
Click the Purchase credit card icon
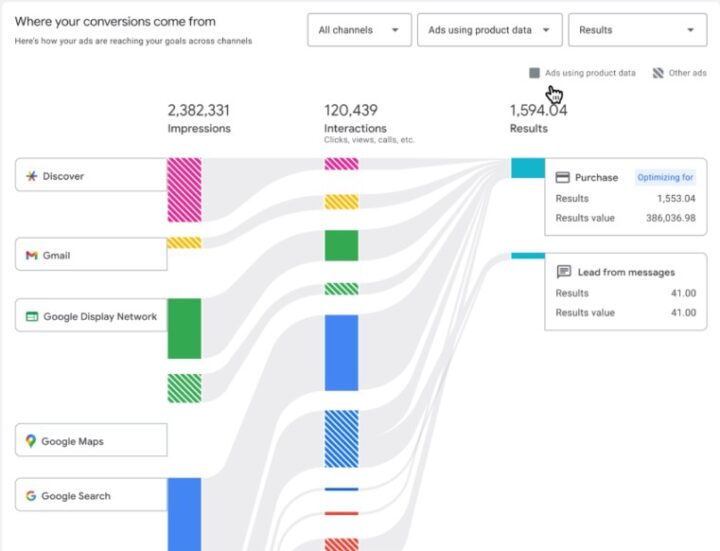[x=562, y=177]
